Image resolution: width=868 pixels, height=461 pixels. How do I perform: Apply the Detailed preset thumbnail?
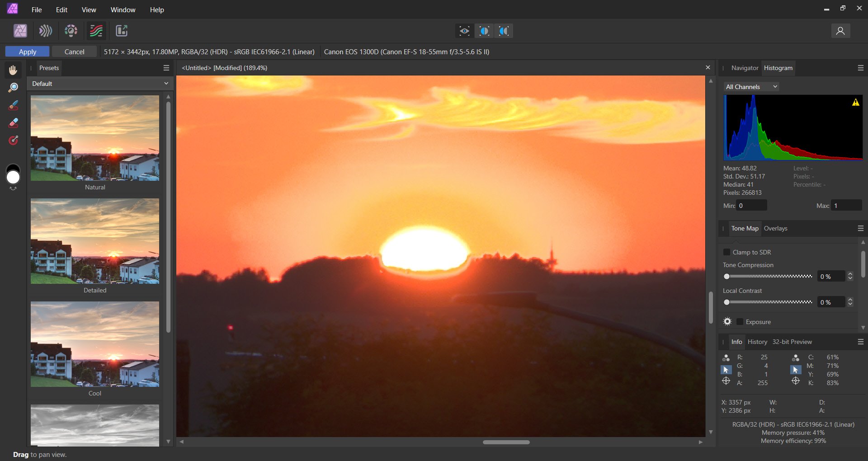click(x=95, y=241)
